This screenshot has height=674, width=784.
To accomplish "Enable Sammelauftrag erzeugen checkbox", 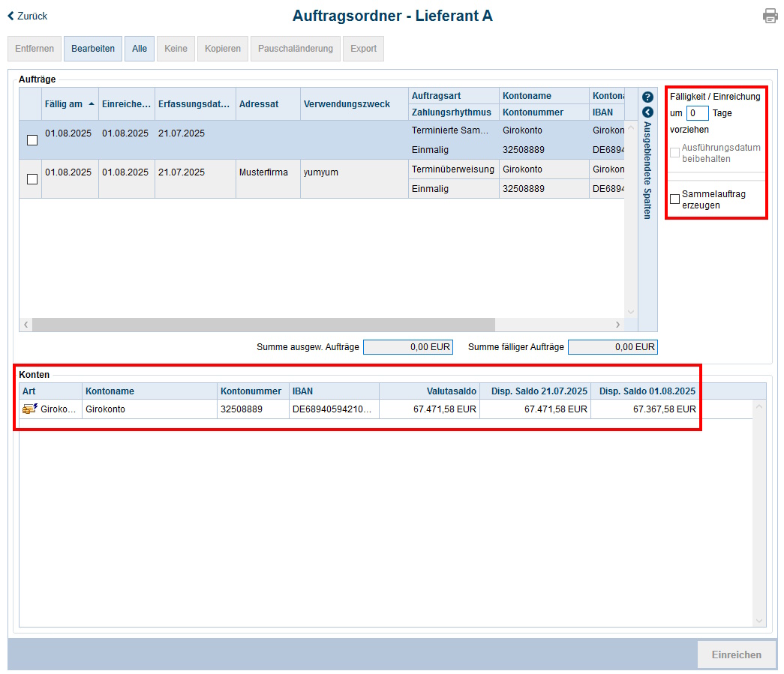I will [x=675, y=199].
